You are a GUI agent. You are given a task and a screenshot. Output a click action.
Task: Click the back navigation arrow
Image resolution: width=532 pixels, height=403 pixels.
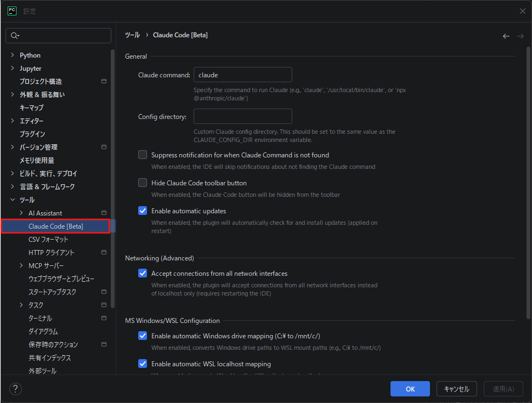506,36
